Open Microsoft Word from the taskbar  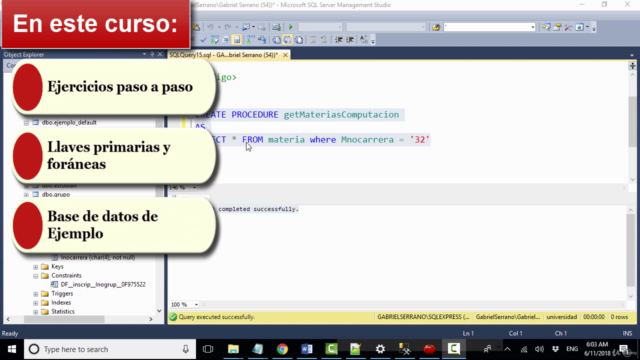[x=307, y=349]
